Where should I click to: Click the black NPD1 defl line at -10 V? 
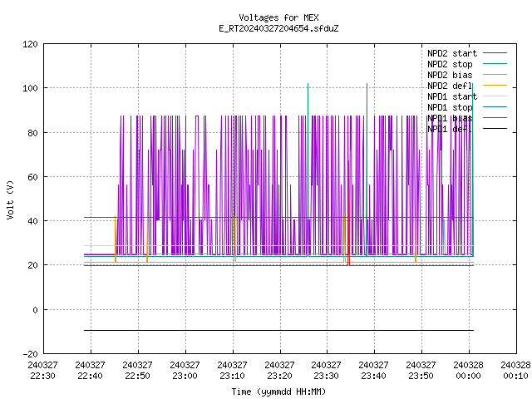coord(278,331)
